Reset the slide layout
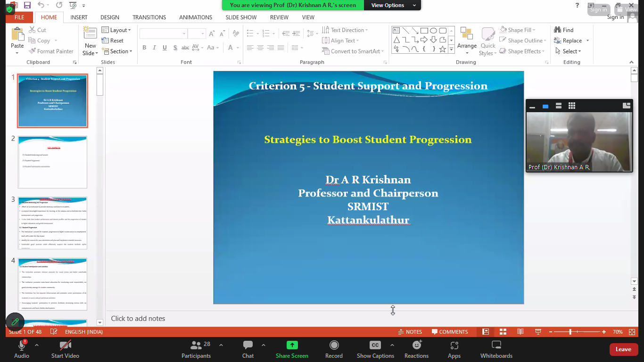The height and width of the screenshot is (362, 644). 113,41
